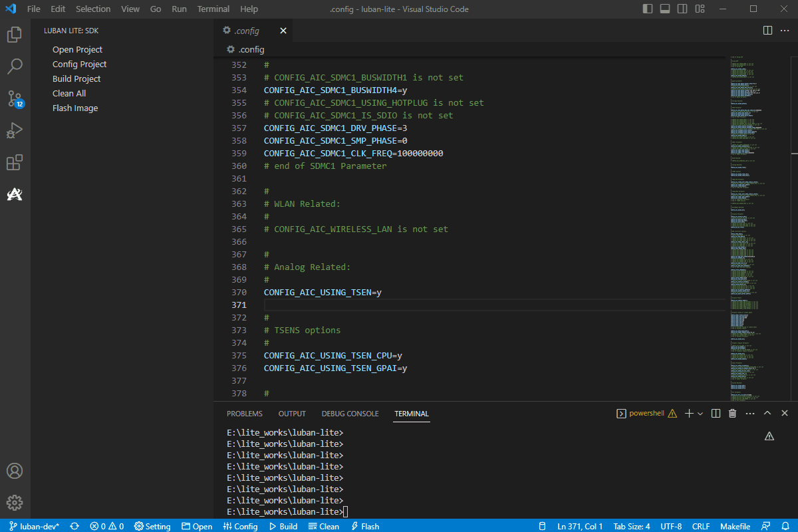This screenshot has height=532, width=798.
Task: Maximize the terminal panel with the chevron
Action: [767, 414]
